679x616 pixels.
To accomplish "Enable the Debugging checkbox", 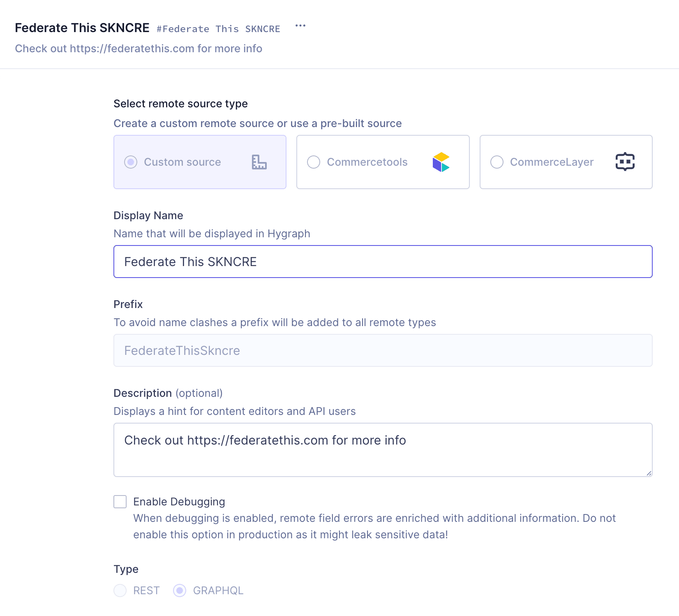I will 120,502.
